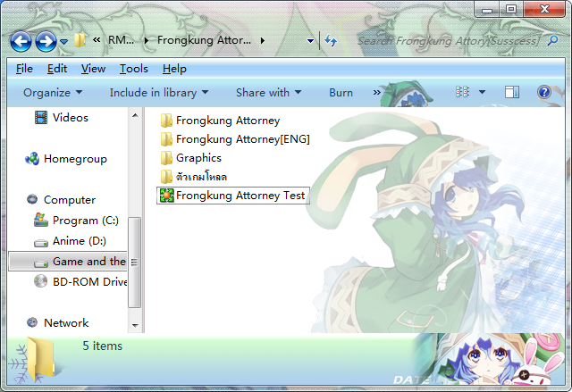The height and width of the screenshot is (392, 572).
Task: Open Help via question mark icon
Action: (544, 92)
